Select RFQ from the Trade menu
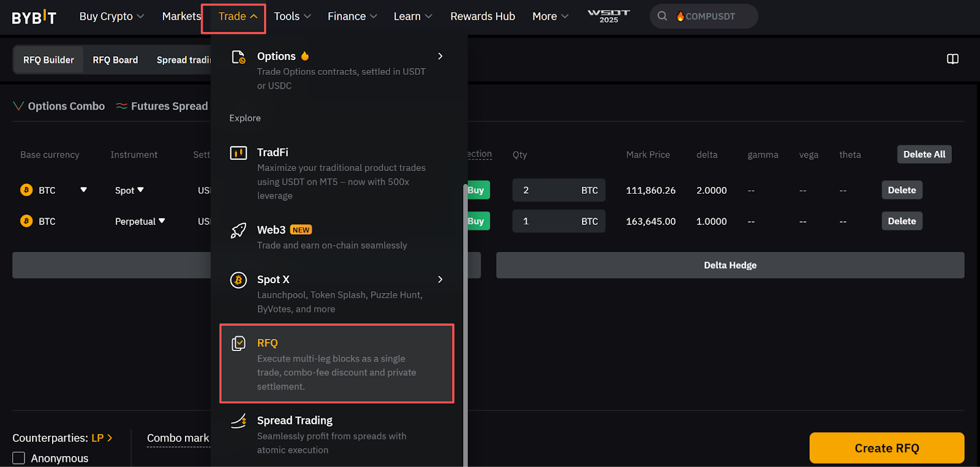This screenshot has height=467, width=980. click(336, 363)
